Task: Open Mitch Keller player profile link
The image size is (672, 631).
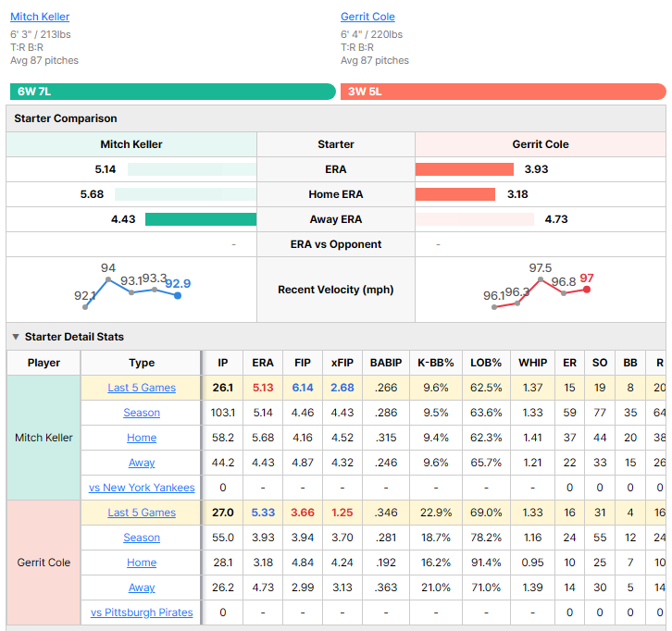Action: coord(40,17)
